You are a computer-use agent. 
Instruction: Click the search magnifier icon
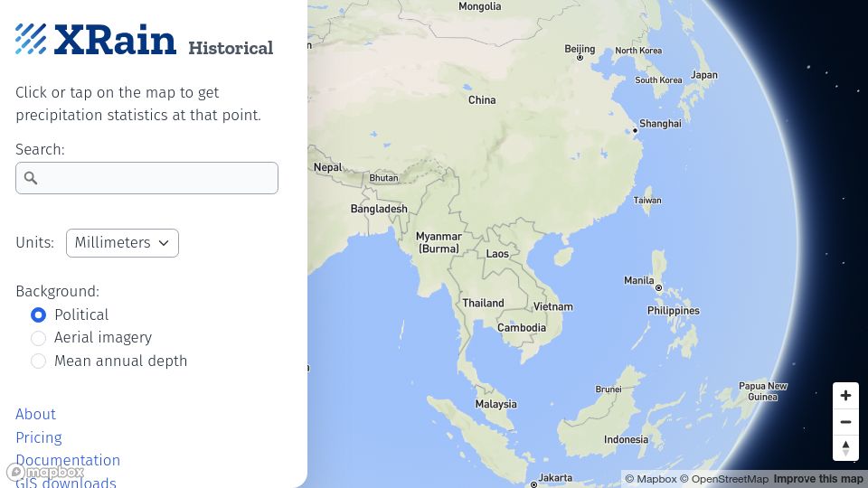pos(31,178)
